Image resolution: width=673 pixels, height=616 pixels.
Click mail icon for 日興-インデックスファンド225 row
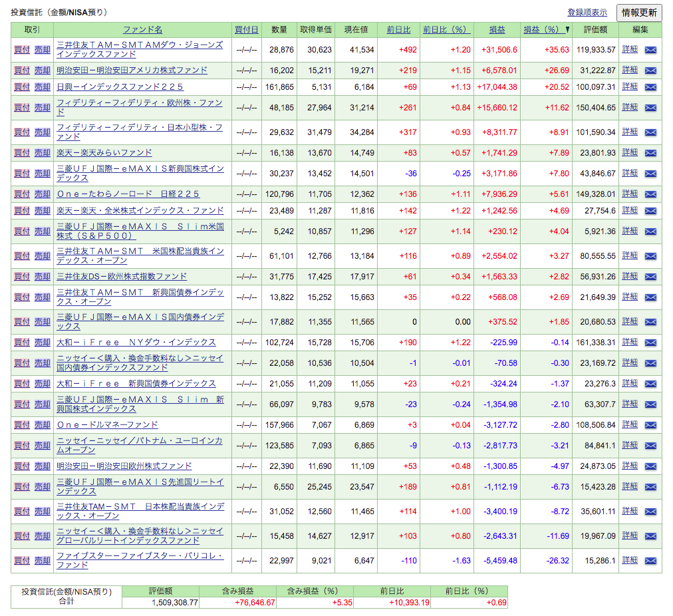pyautogui.click(x=650, y=87)
